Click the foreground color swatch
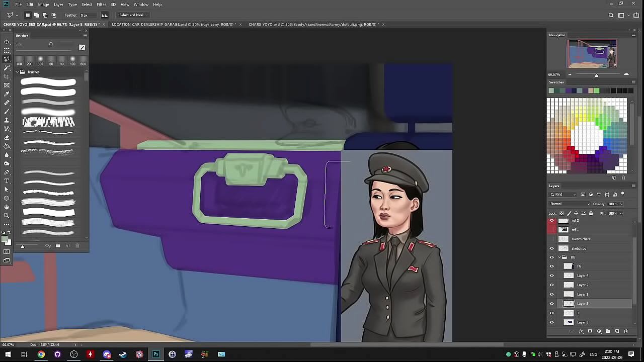Screen dimensions: 644x362 pos(5,239)
